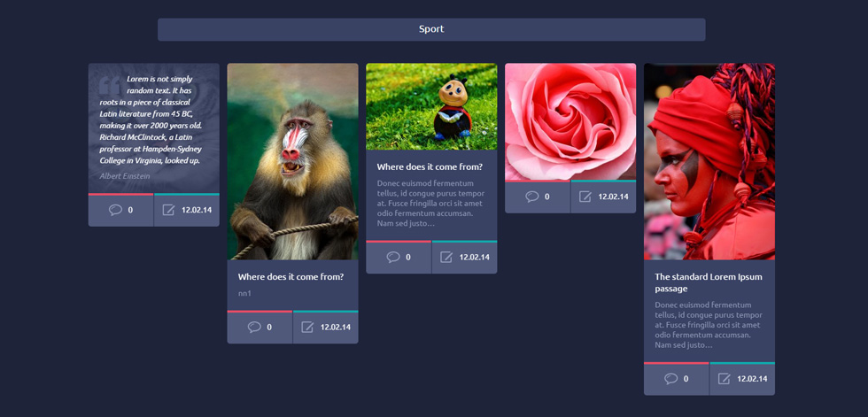Click comment count 0 on the monkey card
Viewport: 868px width, 417px height.
pyautogui.click(x=269, y=328)
